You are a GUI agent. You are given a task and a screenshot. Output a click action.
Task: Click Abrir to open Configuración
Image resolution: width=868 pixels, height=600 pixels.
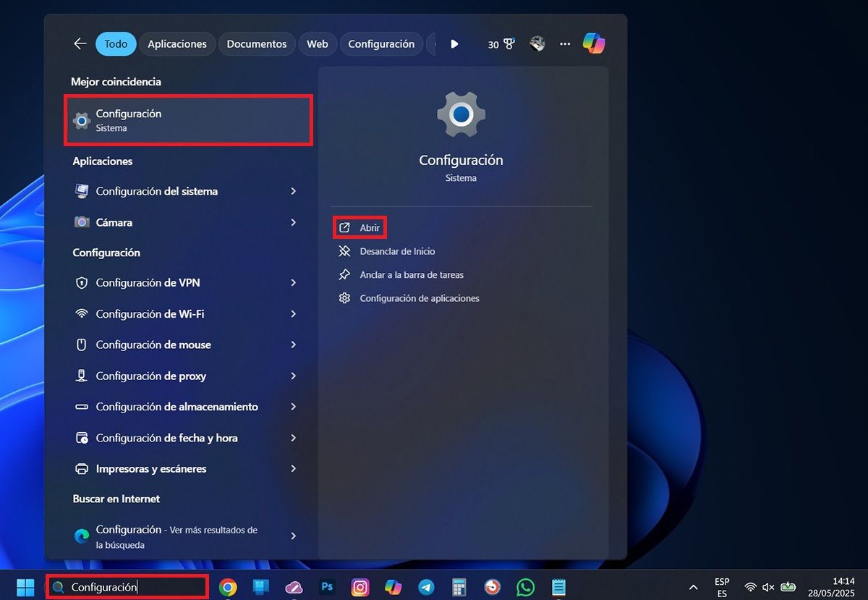coord(369,228)
